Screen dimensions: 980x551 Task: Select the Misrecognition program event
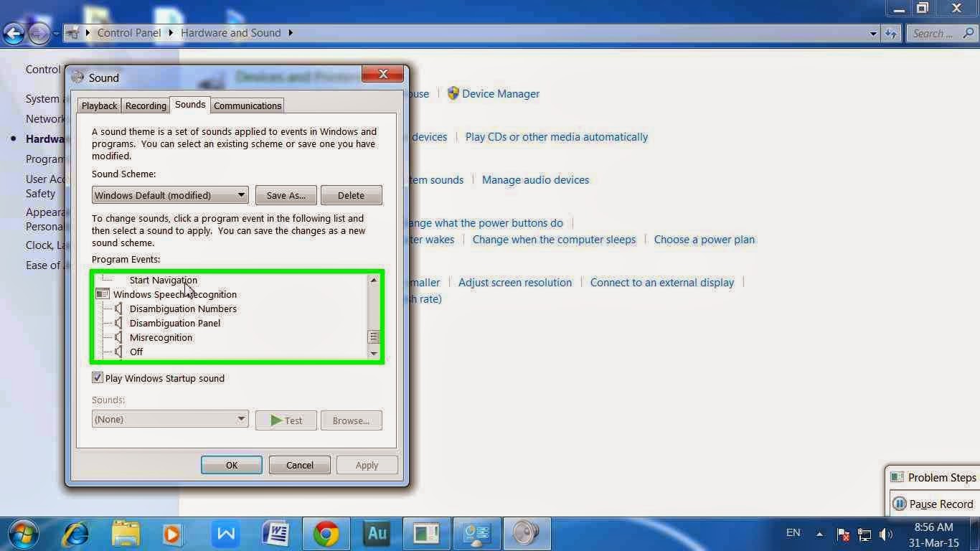click(x=161, y=337)
